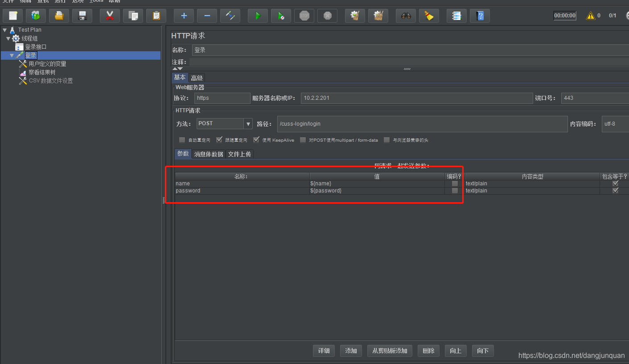Create a new test plan via toolbar
The width and height of the screenshot is (629, 364).
[13, 16]
